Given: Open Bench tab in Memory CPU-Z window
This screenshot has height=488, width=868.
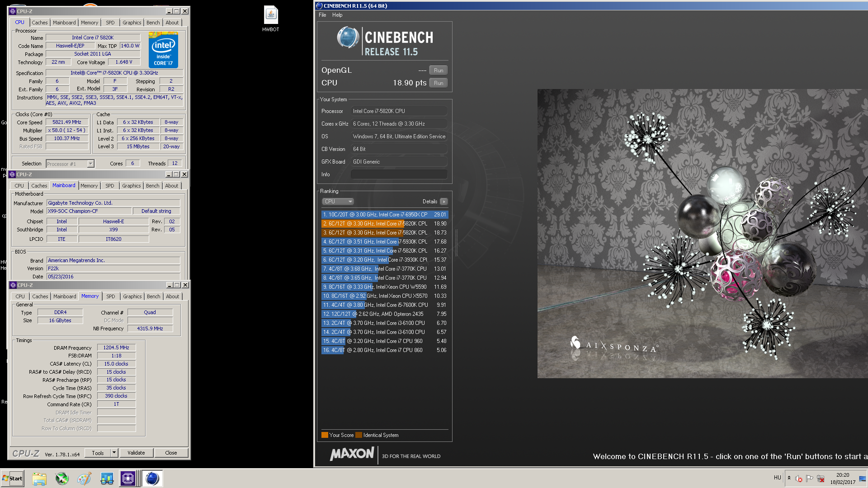Looking at the screenshot, I should [x=154, y=296].
